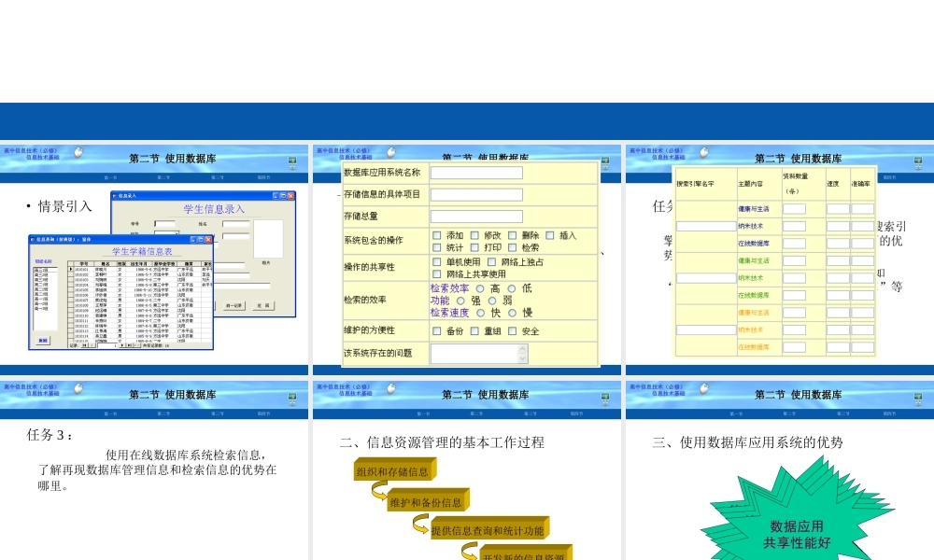The width and height of the screenshot is (934, 560).
Task: Tick the 单机使用 checkbox
Action: point(436,262)
